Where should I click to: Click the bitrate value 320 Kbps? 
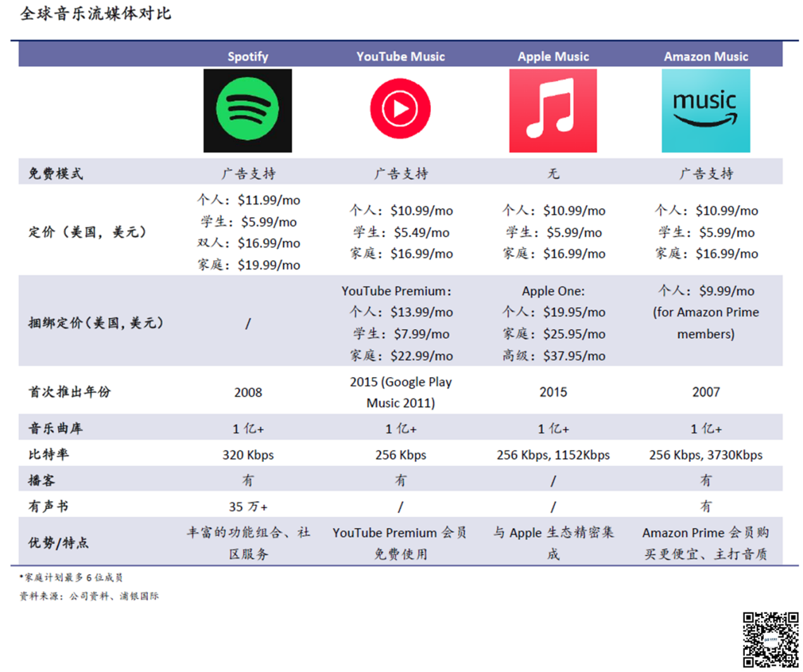(248, 455)
